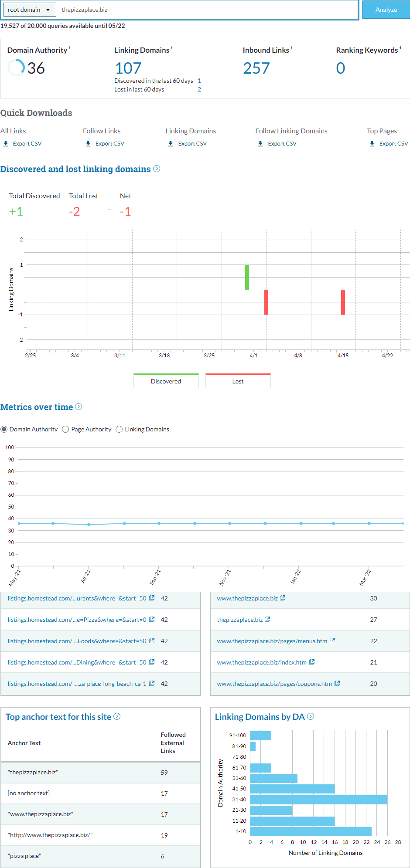The height and width of the screenshot is (868, 410).
Task: Open external link icon beside www.thepizzaplace.biz/index.htm
Action: click(312, 662)
